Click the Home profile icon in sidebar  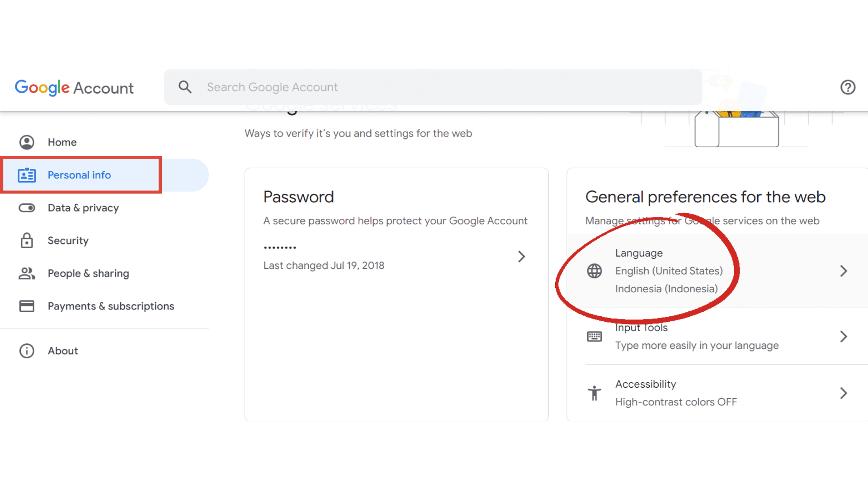pos(27,142)
